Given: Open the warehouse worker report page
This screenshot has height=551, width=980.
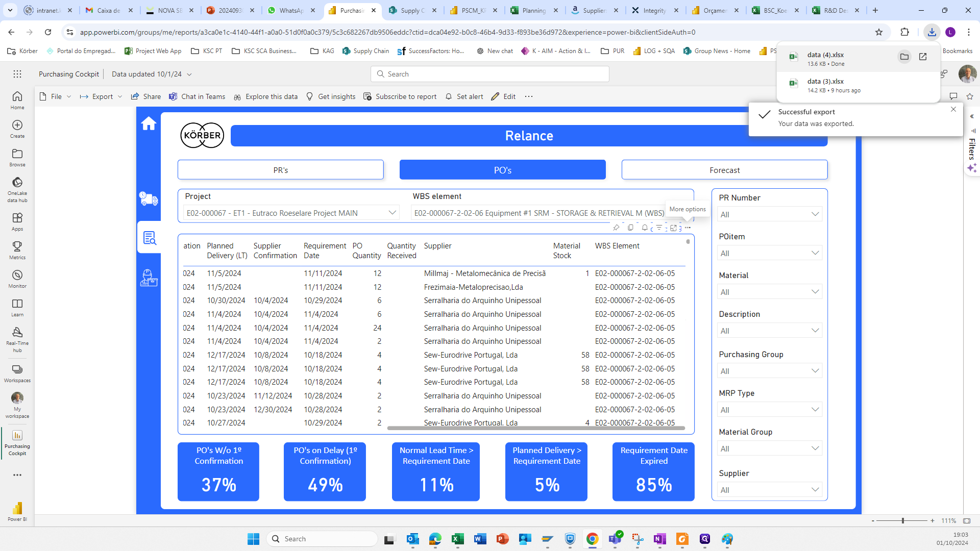Looking at the screenshot, I should 149,278.
